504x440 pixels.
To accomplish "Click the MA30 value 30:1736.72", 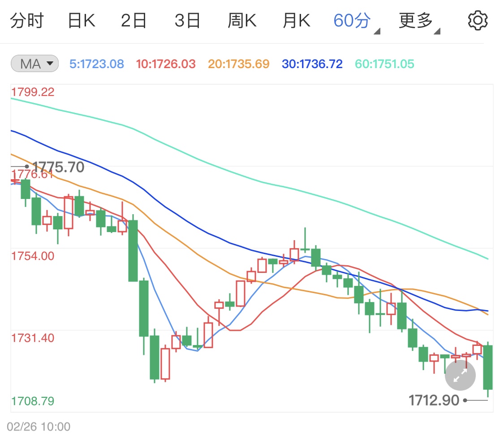I will tap(312, 64).
